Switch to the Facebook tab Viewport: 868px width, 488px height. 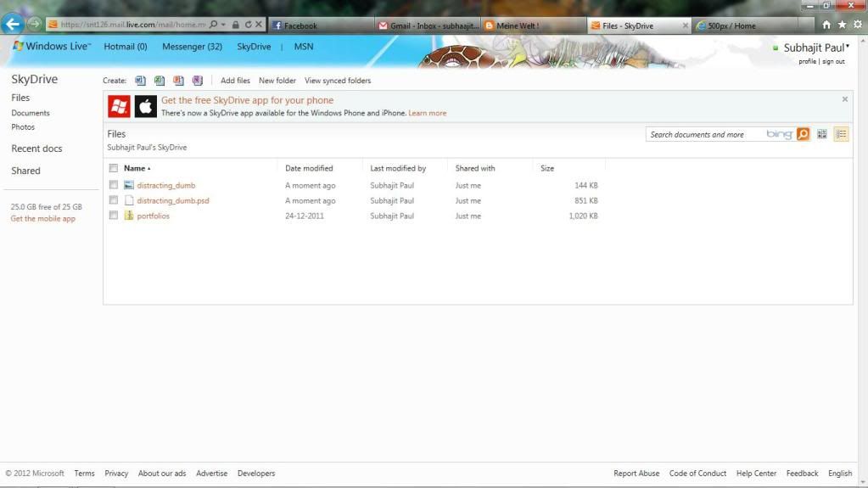point(321,25)
